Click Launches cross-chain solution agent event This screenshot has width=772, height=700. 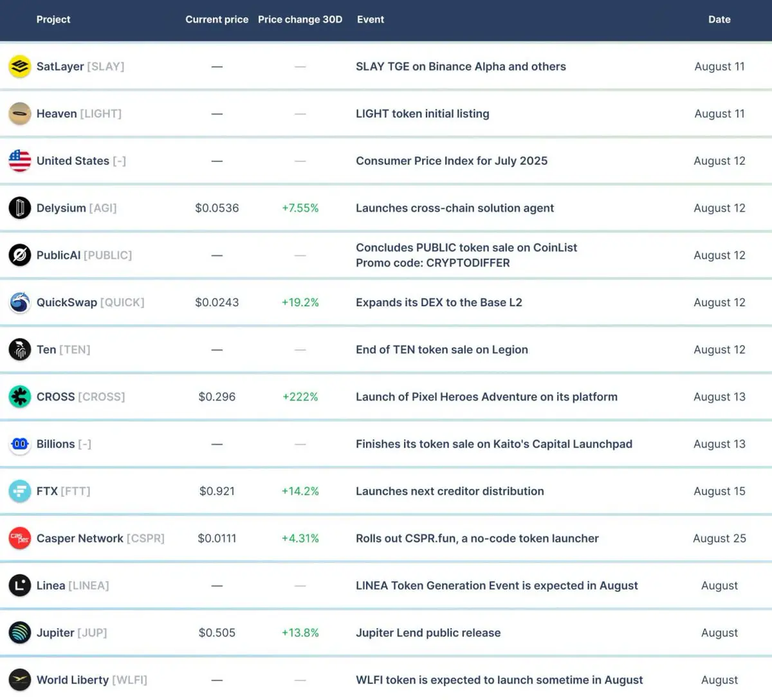455,208
